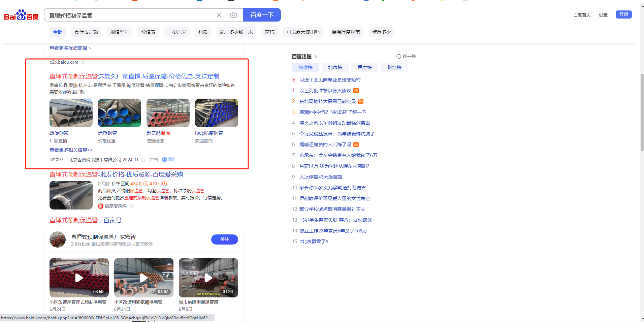Open hot topic 大冰停播43天后复播

(x=321, y=177)
